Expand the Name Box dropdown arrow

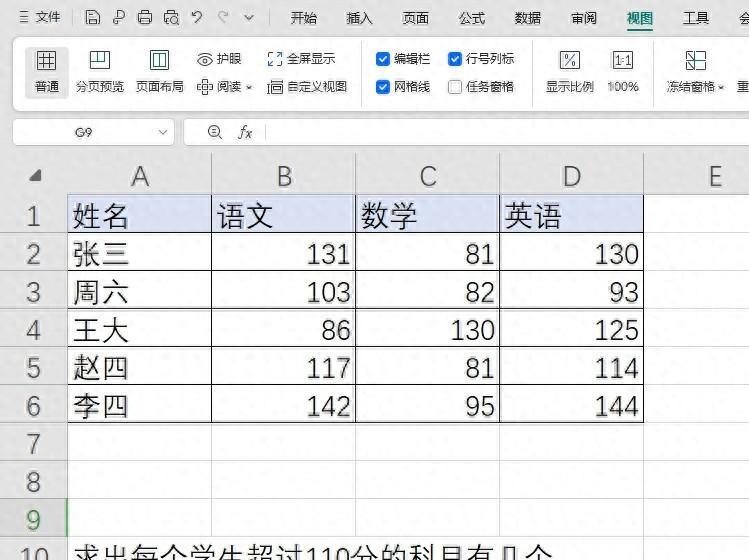click(163, 132)
